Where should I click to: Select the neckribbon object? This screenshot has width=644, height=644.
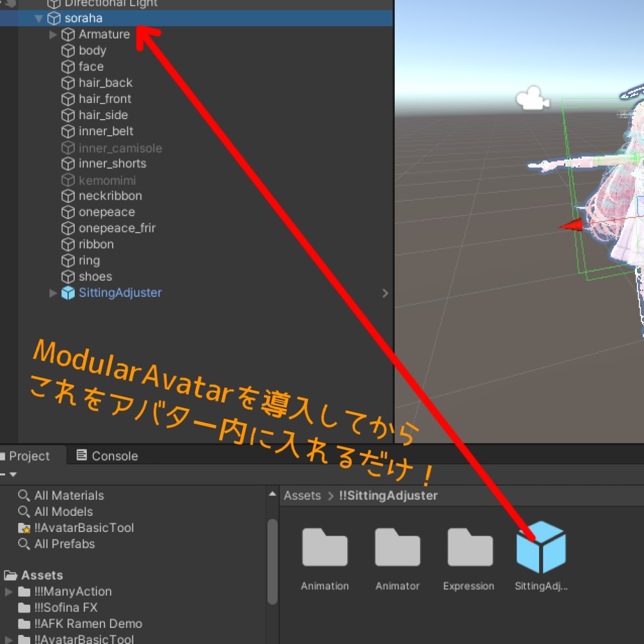(x=111, y=196)
